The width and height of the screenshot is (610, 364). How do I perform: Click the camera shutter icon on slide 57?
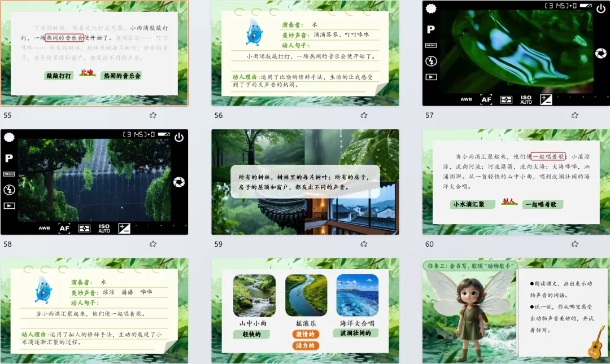click(600, 53)
